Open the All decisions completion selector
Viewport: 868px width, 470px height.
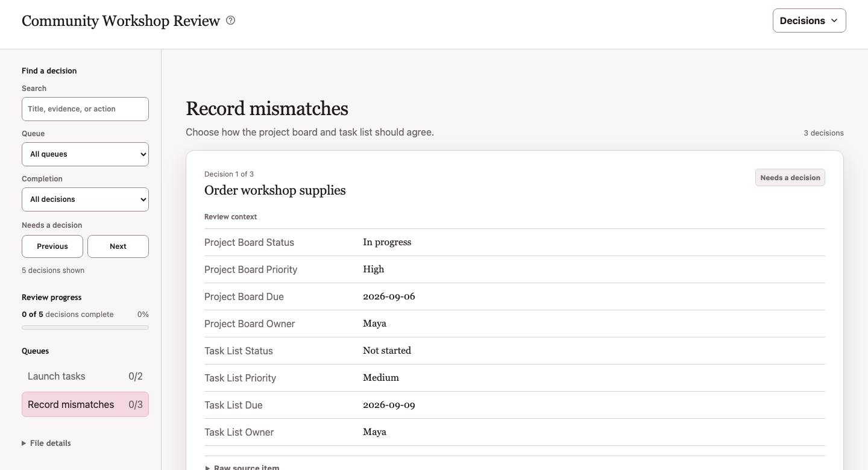[x=85, y=199]
